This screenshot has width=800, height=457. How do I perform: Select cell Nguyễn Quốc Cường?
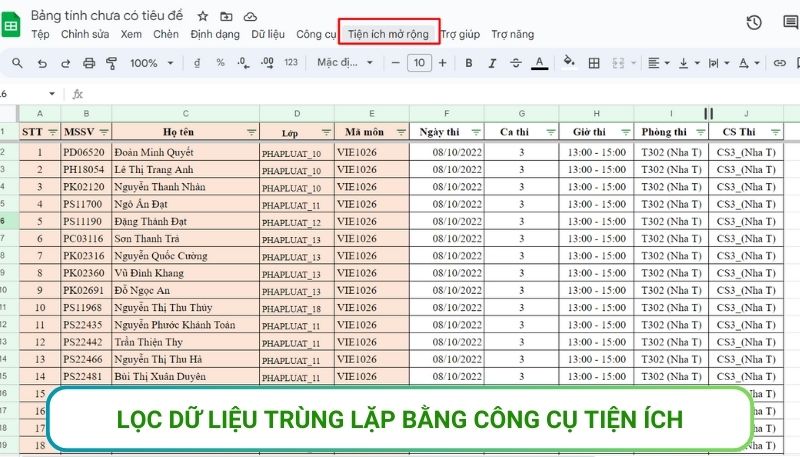tap(185, 256)
